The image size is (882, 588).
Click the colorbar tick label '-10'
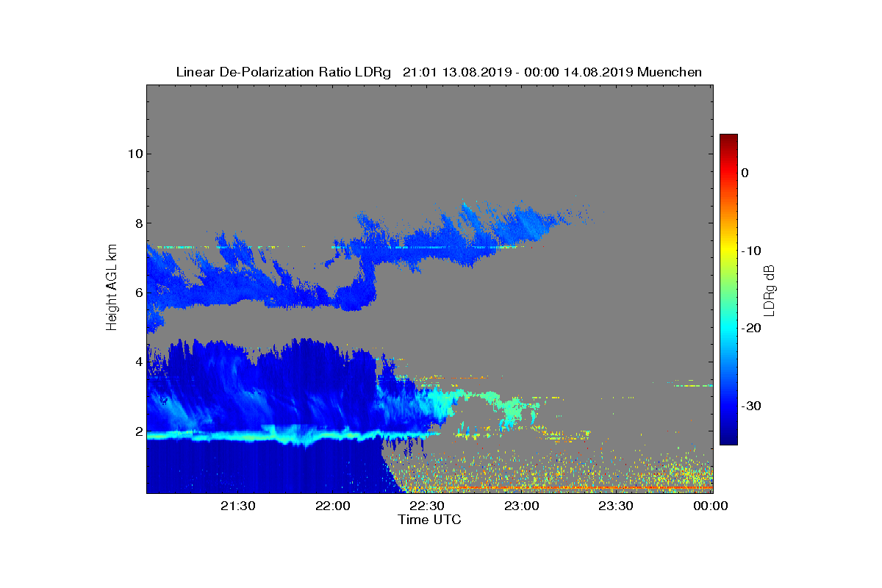750,251
